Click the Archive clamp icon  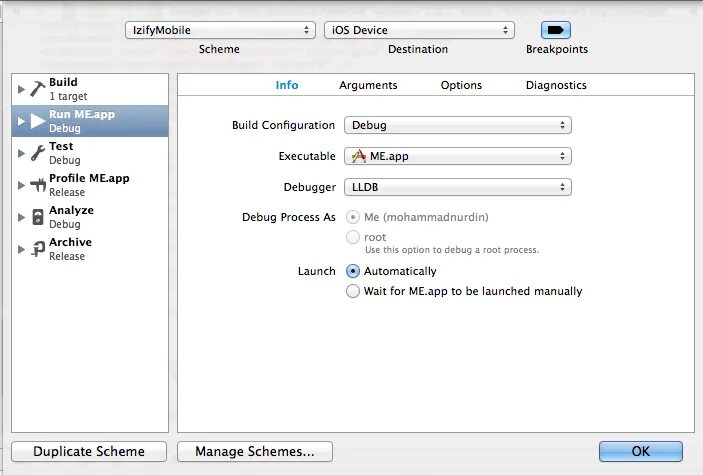(38, 249)
